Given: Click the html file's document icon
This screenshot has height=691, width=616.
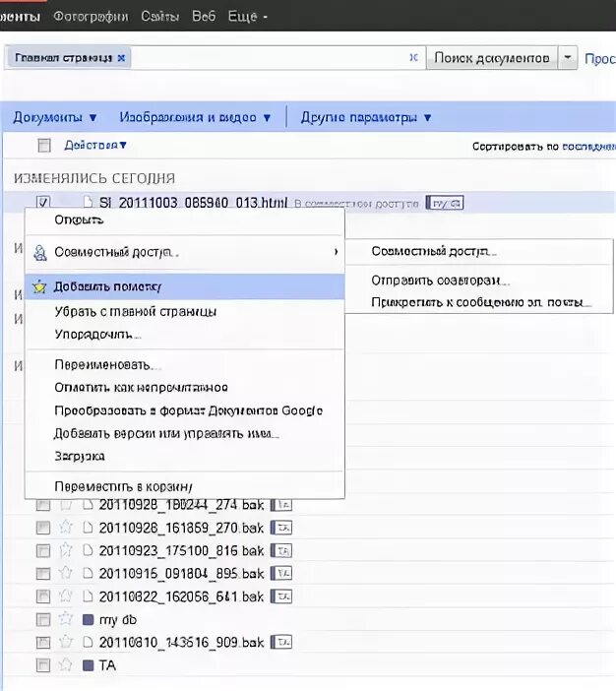Looking at the screenshot, I should pos(89,202).
